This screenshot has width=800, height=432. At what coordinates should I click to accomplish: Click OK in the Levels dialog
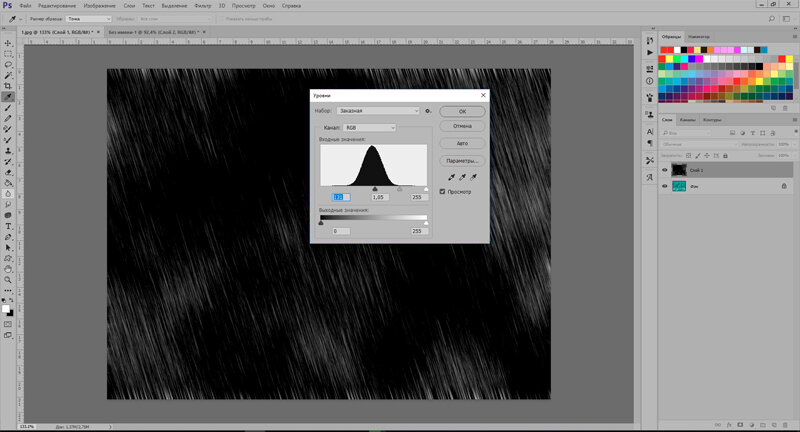(x=462, y=111)
